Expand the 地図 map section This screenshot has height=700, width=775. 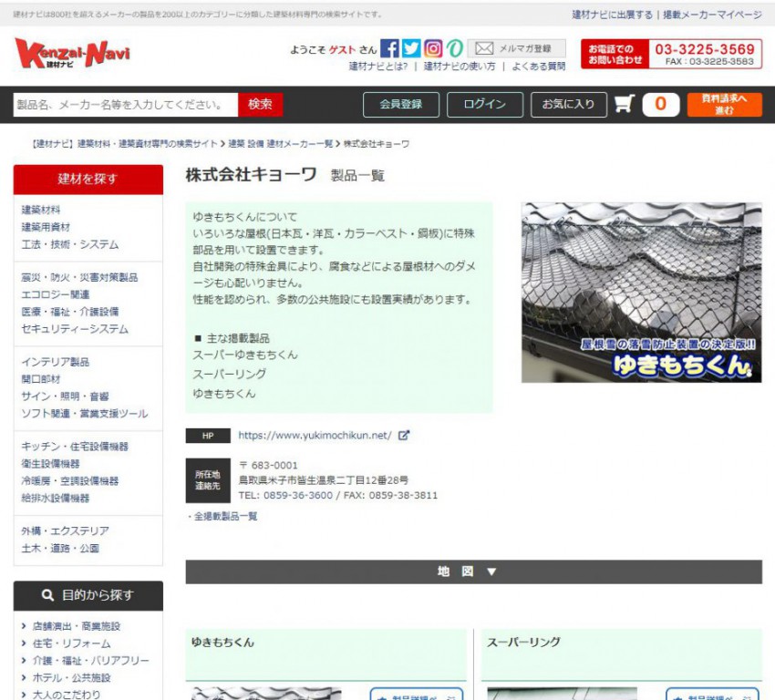click(473, 571)
